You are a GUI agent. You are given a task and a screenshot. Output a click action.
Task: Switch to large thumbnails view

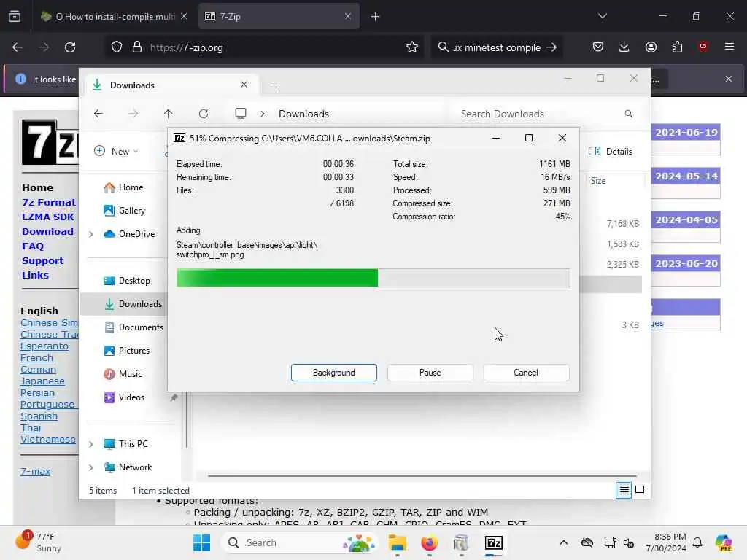pyautogui.click(x=640, y=490)
